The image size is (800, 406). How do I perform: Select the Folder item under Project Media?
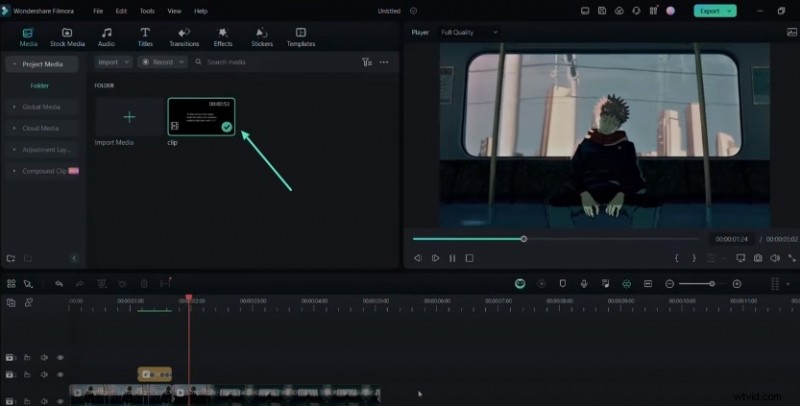(40, 85)
